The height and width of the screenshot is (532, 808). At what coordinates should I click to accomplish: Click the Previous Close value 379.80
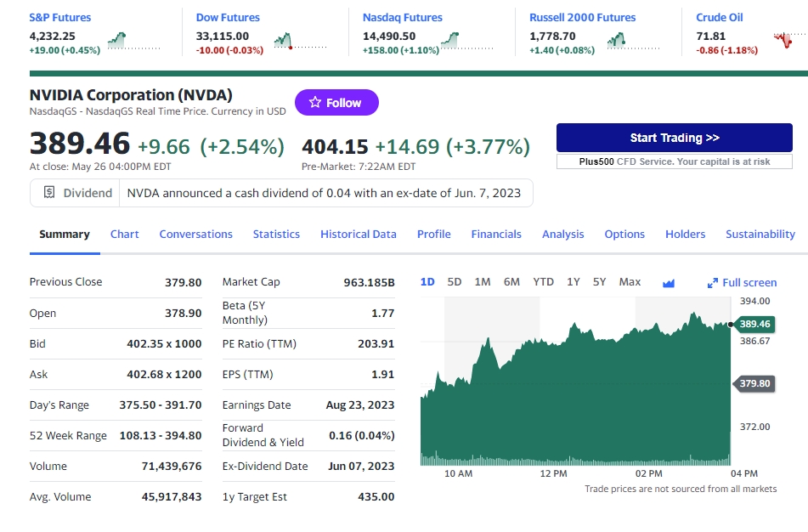(x=183, y=282)
